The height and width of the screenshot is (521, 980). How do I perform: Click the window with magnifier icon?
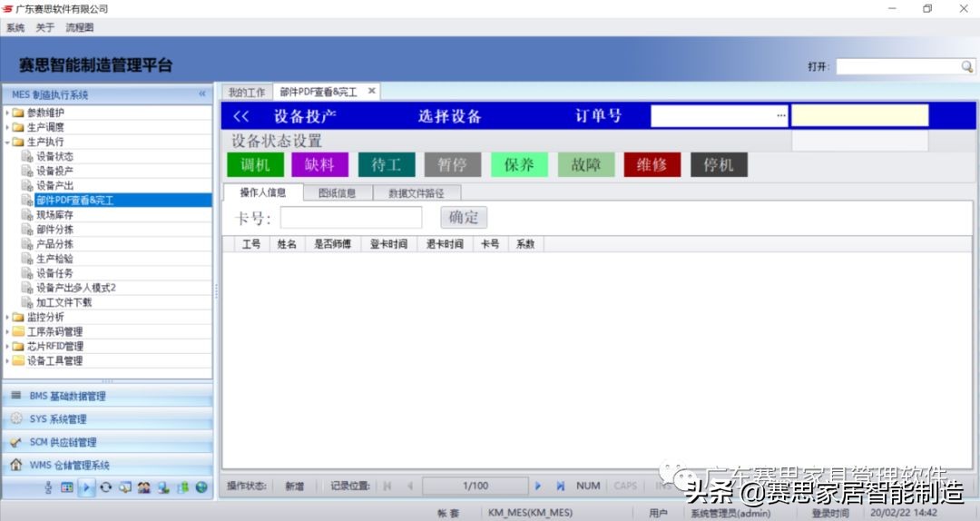pos(125,487)
